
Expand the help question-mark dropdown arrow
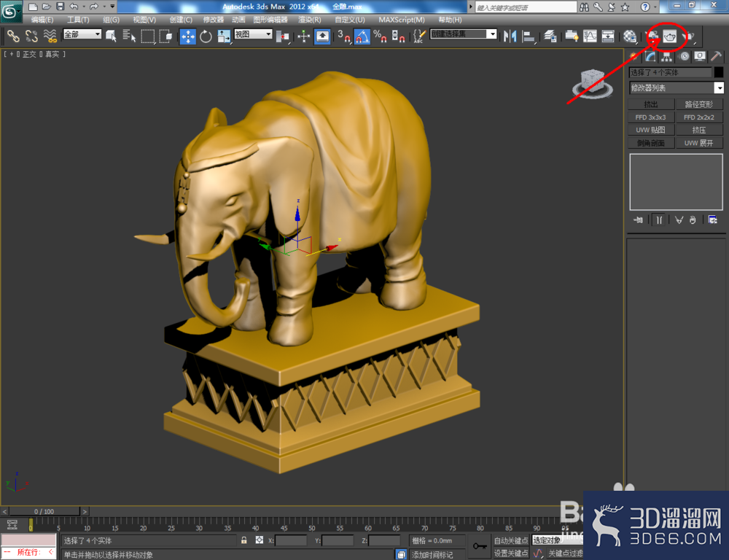pos(655,7)
